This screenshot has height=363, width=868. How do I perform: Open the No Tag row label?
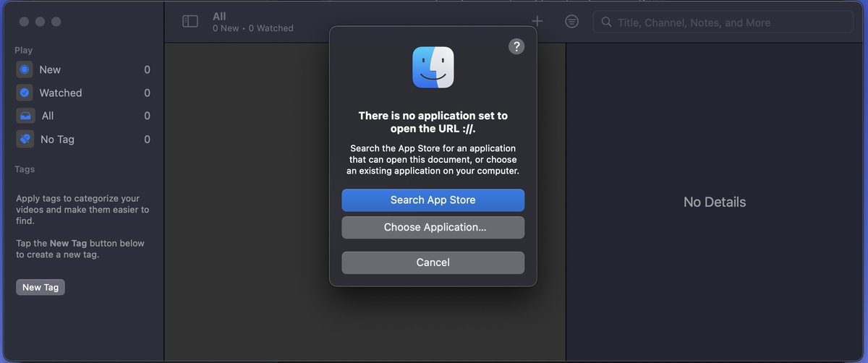[57, 139]
